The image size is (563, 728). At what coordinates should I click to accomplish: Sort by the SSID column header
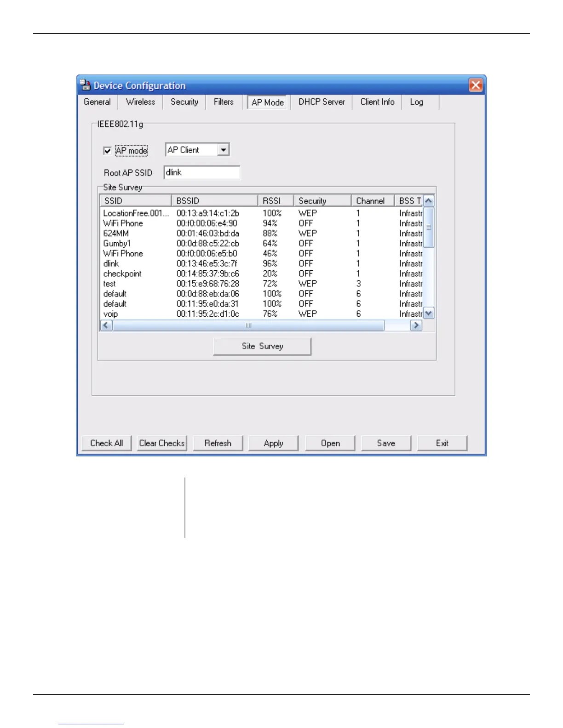(x=136, y=201)
